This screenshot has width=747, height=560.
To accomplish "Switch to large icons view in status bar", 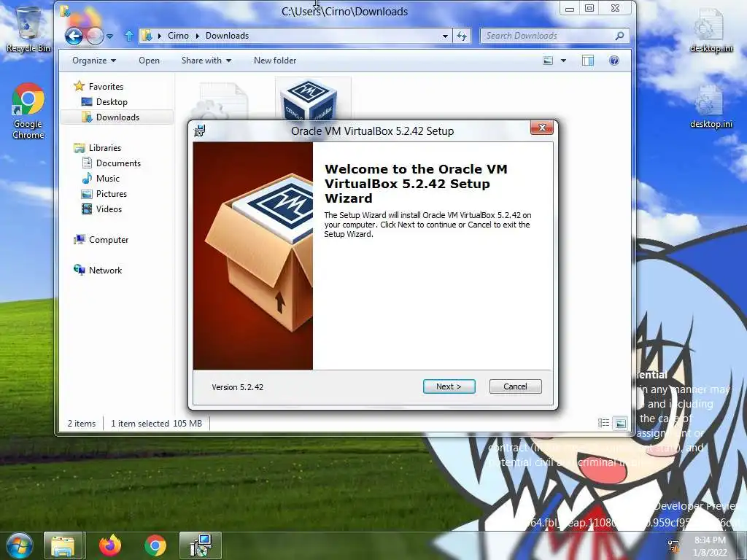I will click(x=620, y=423).
